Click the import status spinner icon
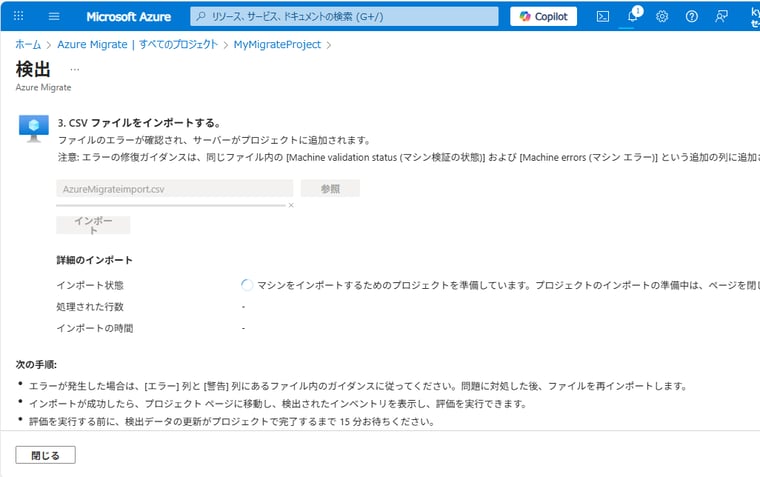Viewport: 760px width, 477px height. pos(247,285)
